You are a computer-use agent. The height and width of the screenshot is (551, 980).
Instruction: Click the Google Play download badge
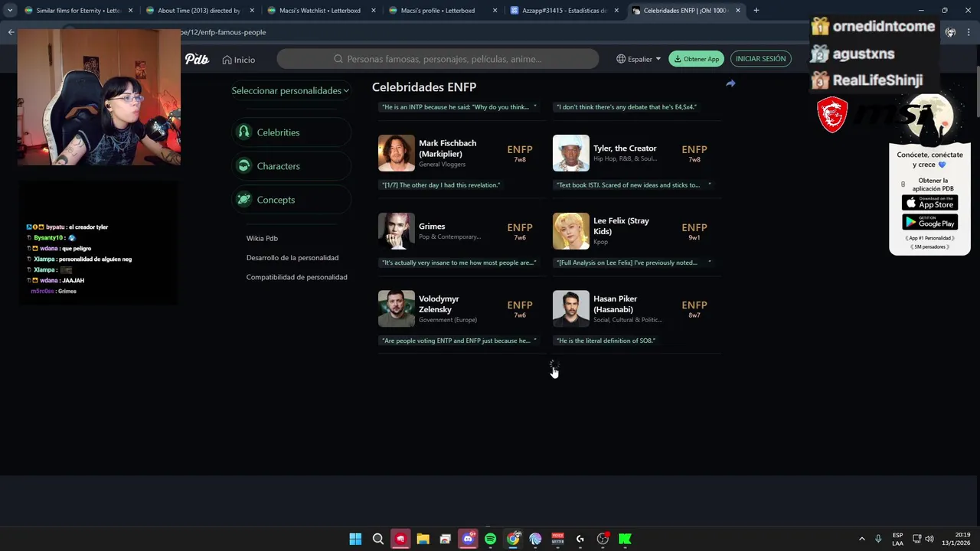[929, 222]
